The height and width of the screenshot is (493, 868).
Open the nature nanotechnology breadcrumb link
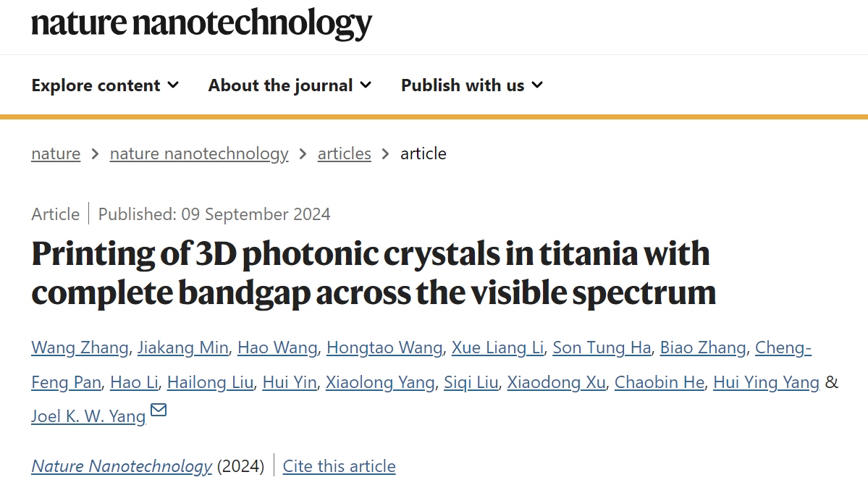click(x=199, y=153)
